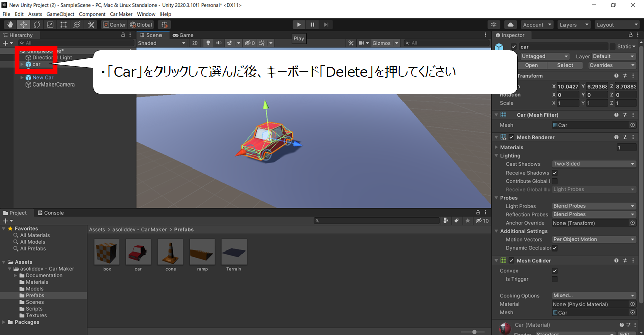Screen dimensions: 644x335
Task: Select the Hand tool
Action: point(10,25)
